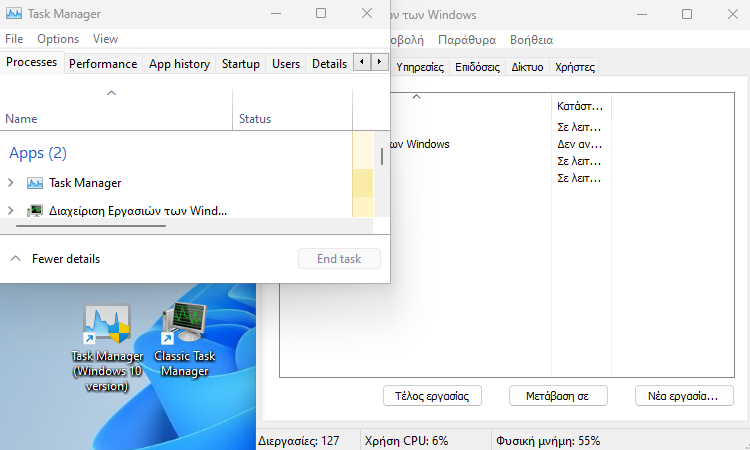The width and height of the screenshot is (750, 450).
Task: Click Task Manager app row icon
Action: tap(34, 183)
